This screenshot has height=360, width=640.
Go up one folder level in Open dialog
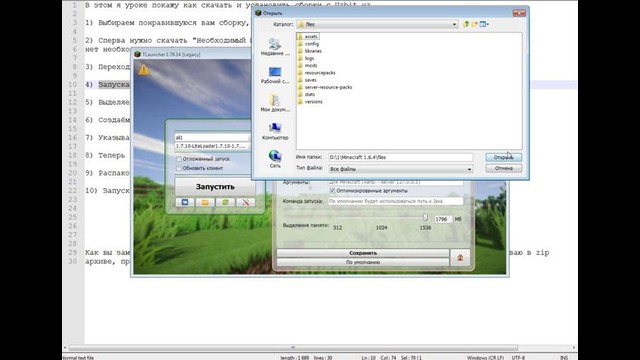[x=466, y=24]
